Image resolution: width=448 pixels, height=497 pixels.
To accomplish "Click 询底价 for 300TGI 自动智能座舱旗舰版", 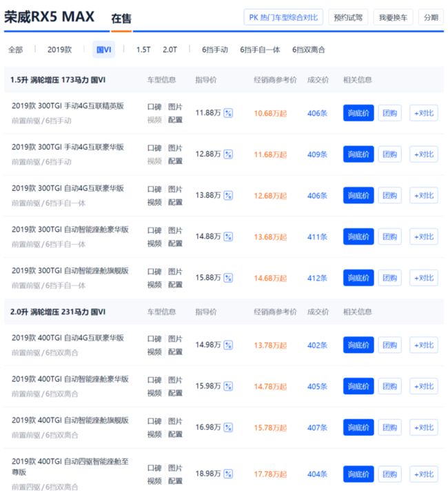I will (358, 278).
